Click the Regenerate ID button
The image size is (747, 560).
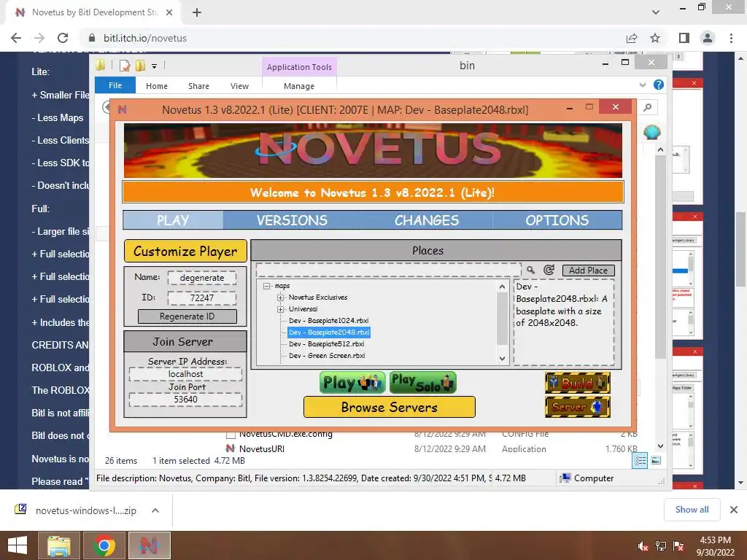[x=187, y=316]
